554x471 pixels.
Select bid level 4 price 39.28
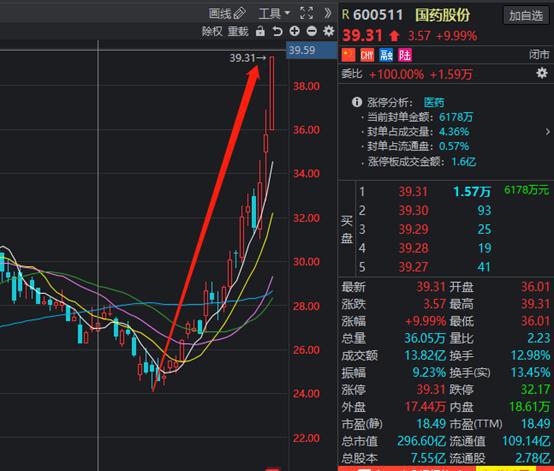coord(413,248)
